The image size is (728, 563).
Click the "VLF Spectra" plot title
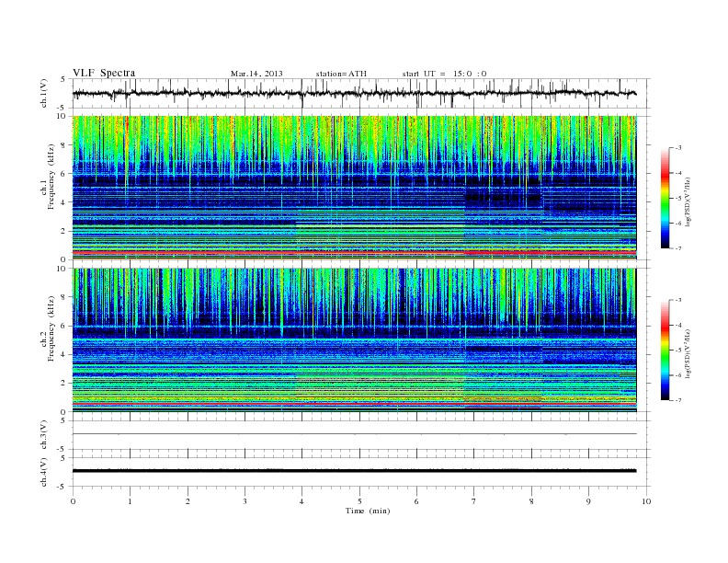[104, 73]
